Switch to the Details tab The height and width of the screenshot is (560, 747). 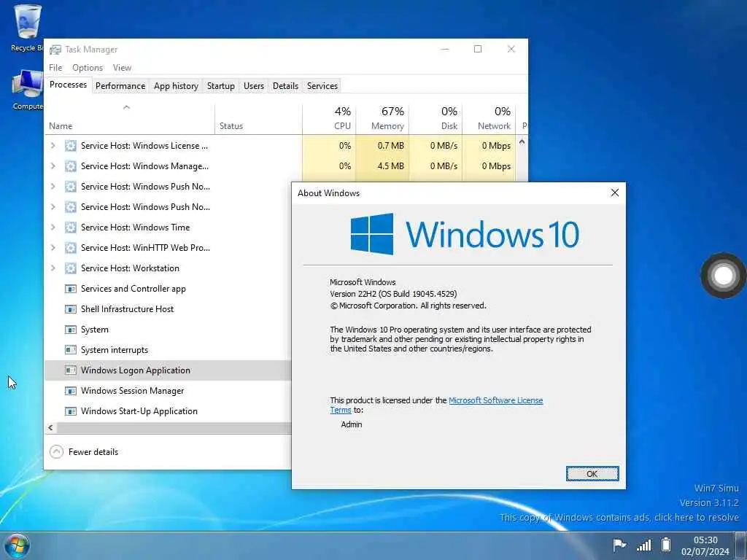pyautogui.click(x=285, y=86)
